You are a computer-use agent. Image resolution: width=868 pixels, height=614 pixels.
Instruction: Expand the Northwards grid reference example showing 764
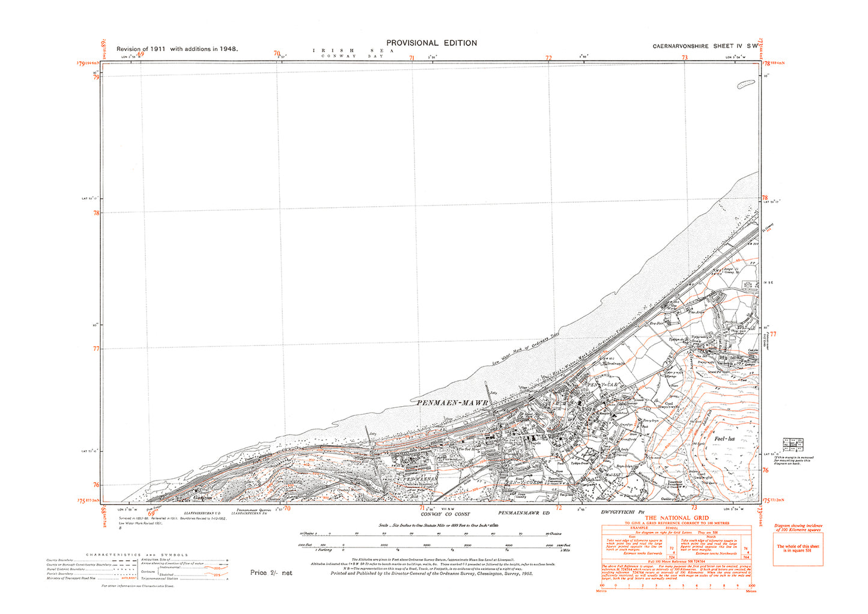(745, 556)
